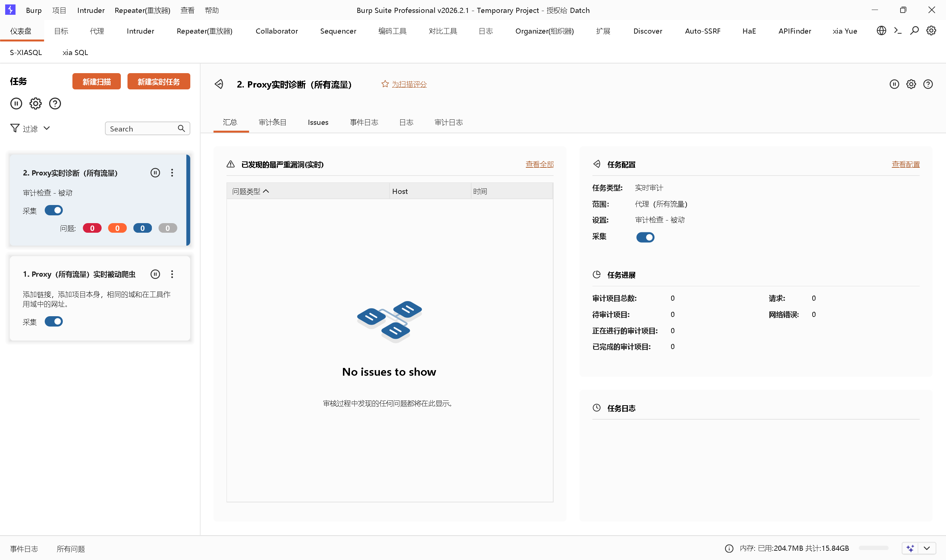Pause all tasks with left panel pause icon
The image size is (946, 560).
click(16, 103)
